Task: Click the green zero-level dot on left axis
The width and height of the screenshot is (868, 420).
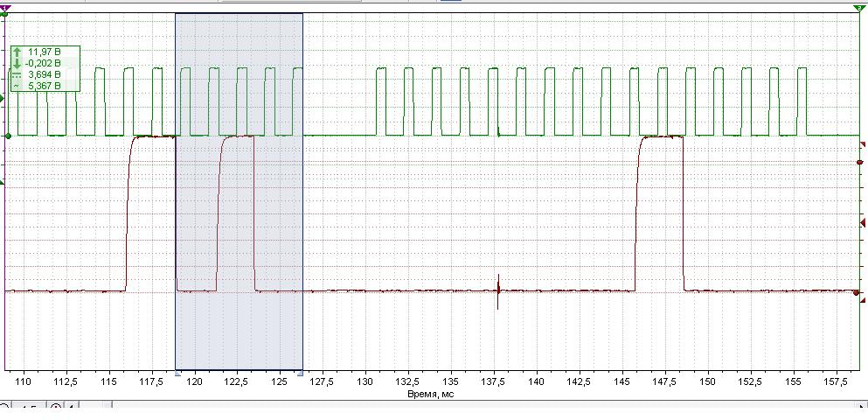Action: click(8, 136)
